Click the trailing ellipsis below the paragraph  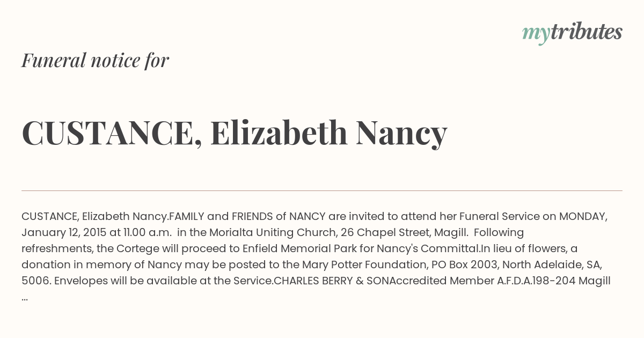[25, 297]
